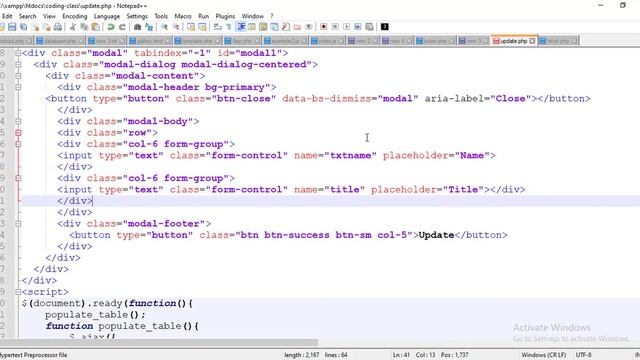Click the Close All toolbar icon

pos(47,27)
